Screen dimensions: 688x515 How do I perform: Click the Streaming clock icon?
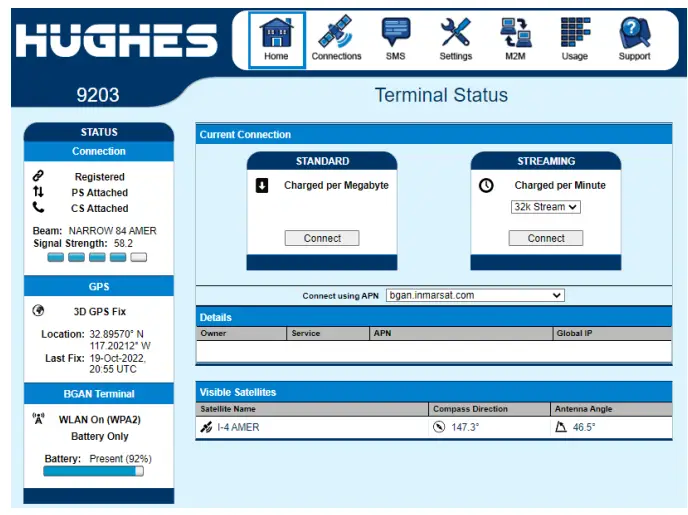[486, 186]
